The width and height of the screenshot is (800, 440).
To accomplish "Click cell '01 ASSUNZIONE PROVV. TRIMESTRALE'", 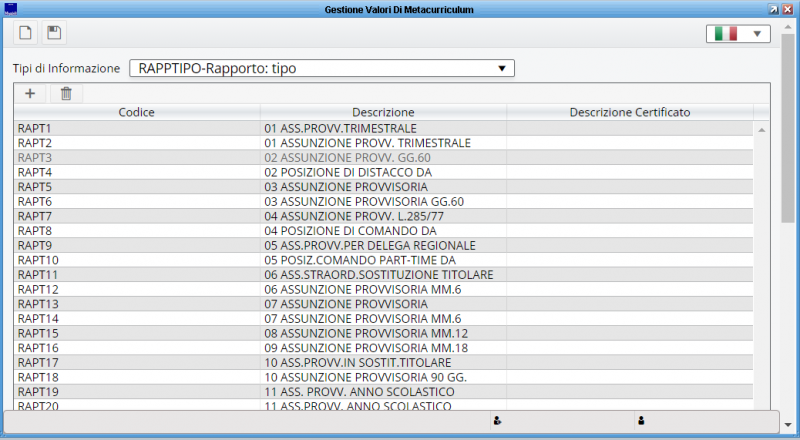I will click(x=384, y=143).
